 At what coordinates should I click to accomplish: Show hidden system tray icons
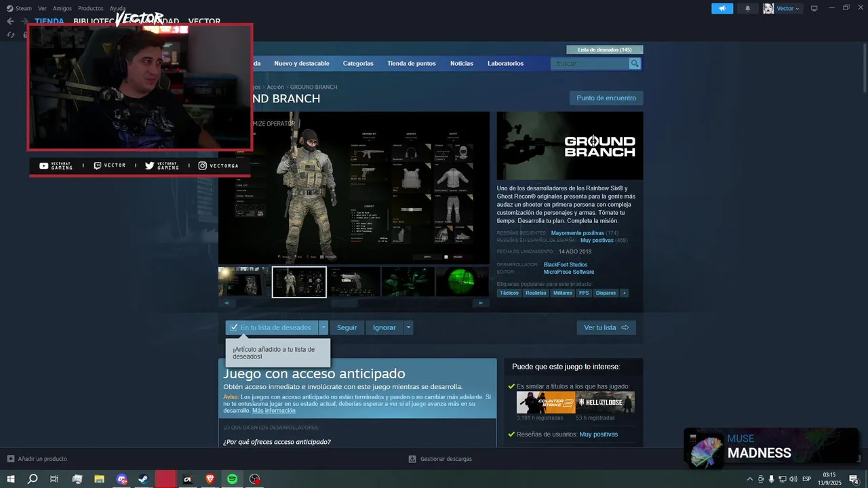[749, 479]
